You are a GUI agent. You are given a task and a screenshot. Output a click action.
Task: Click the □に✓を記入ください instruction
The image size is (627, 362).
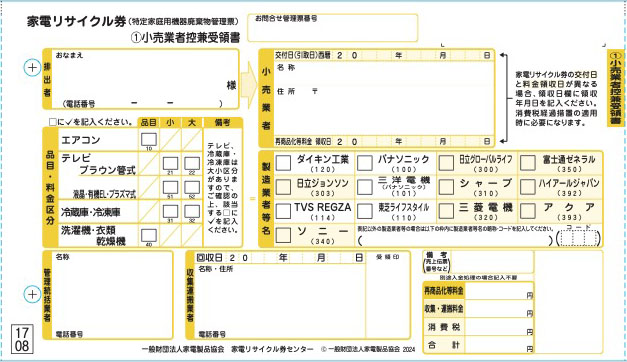pos(90,122)
